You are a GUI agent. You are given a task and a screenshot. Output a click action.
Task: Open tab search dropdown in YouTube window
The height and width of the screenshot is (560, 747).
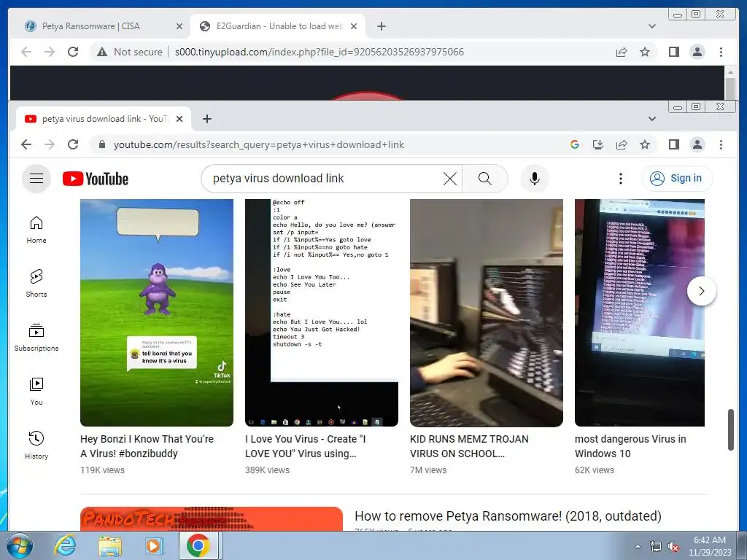click(x=652, y=119)
